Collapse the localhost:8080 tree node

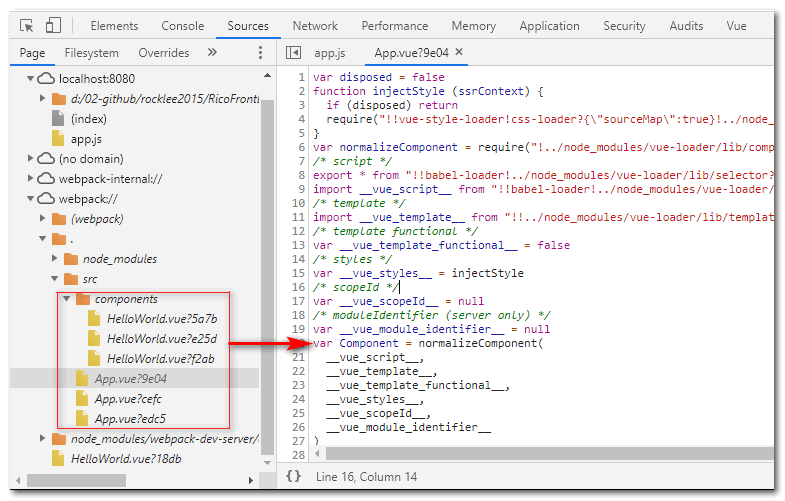[30, 79]
